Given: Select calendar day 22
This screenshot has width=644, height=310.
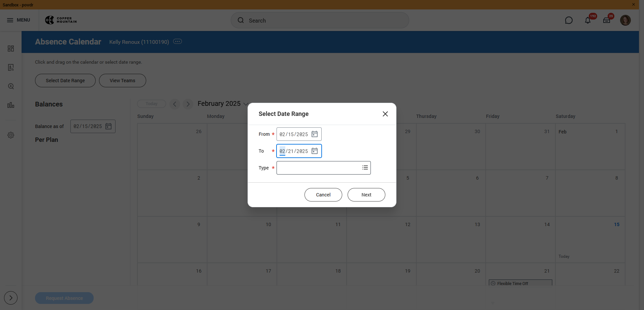Looking at the screenshot, I should (590, 274).
